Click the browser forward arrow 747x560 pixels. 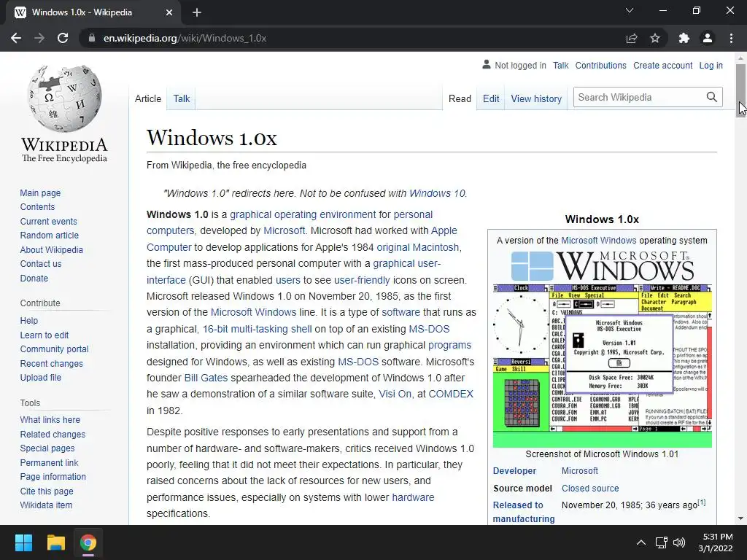[x=39, y=38]
